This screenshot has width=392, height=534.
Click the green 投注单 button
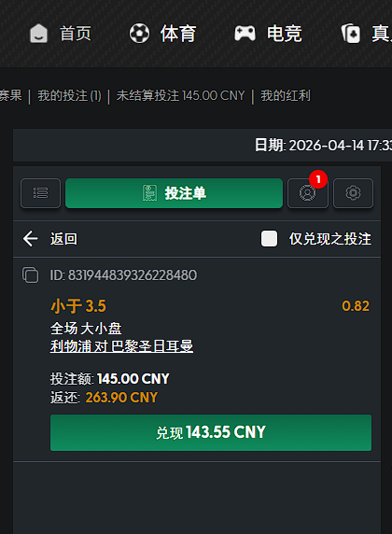point(174,193)
